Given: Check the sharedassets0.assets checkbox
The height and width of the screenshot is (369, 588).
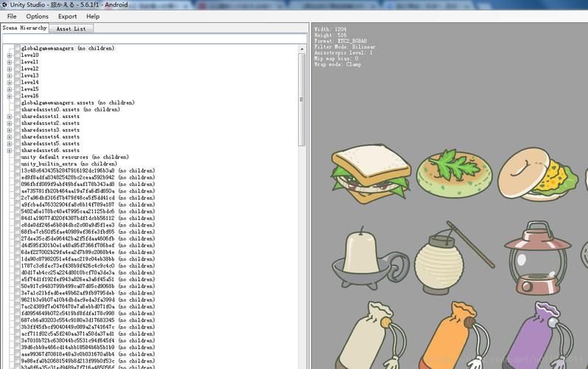Looking at the screenshot, I should 17,109.
